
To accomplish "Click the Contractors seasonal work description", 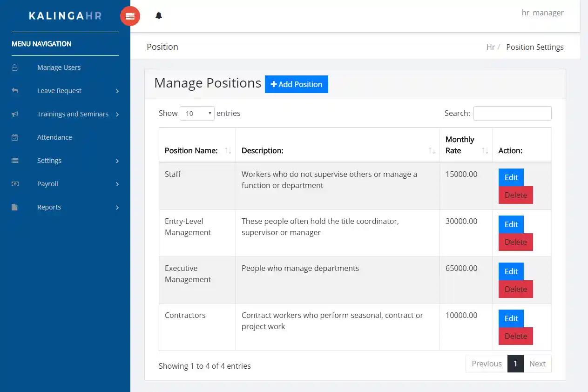I will (x=332, y=321).
